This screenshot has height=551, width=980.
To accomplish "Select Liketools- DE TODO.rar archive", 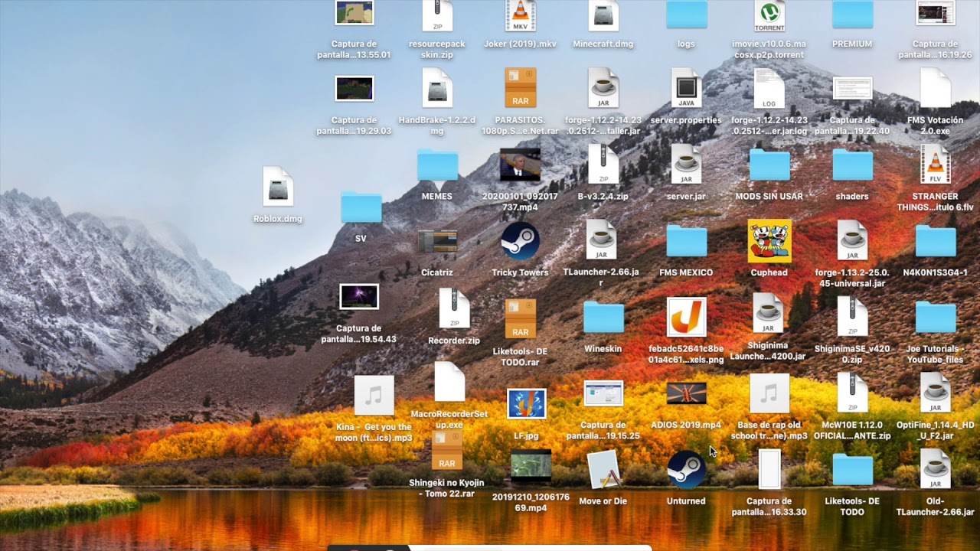I will (521, 318).
